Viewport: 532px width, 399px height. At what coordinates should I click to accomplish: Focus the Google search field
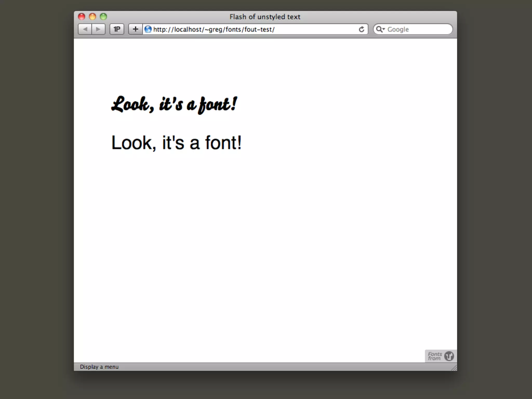tap(418, 29)
